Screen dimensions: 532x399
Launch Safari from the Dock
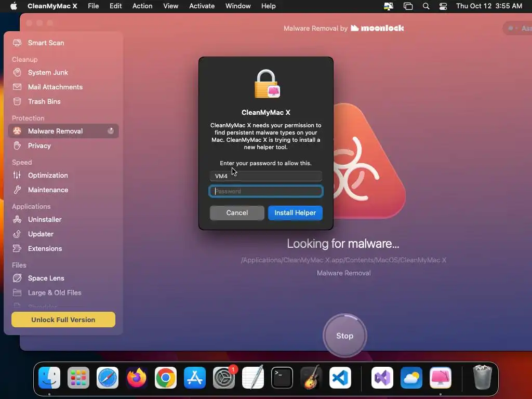(x=108, y=378)
